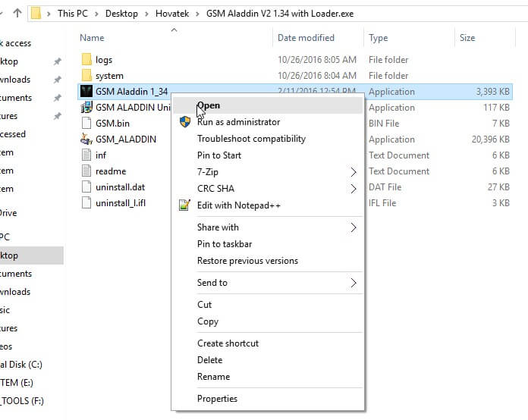
Task: Open Music folder in sidebar
Action: point(5,310)
